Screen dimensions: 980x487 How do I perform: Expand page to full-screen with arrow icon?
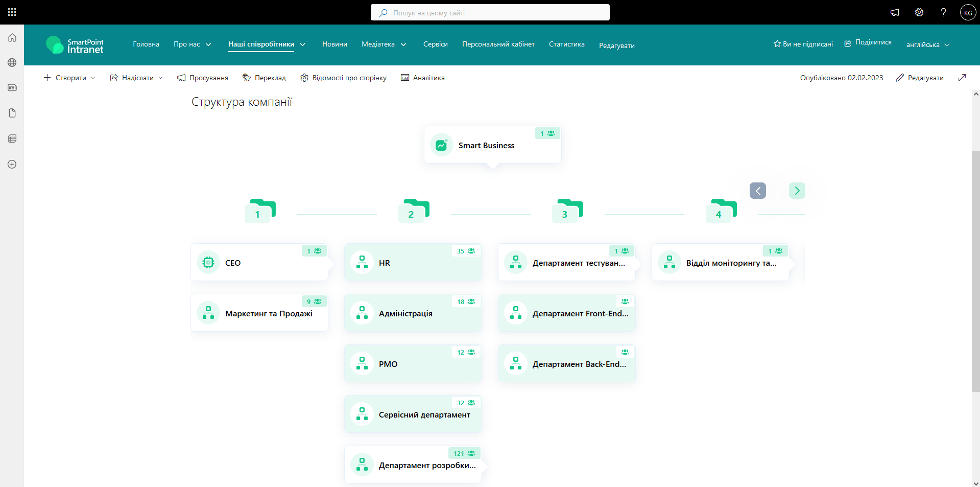pos(962,78)
